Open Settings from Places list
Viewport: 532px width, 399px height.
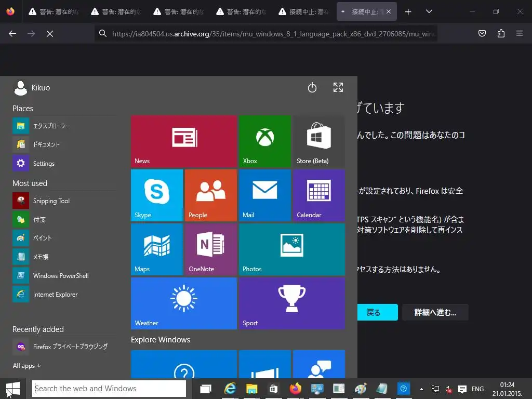[x=64, y=163]
